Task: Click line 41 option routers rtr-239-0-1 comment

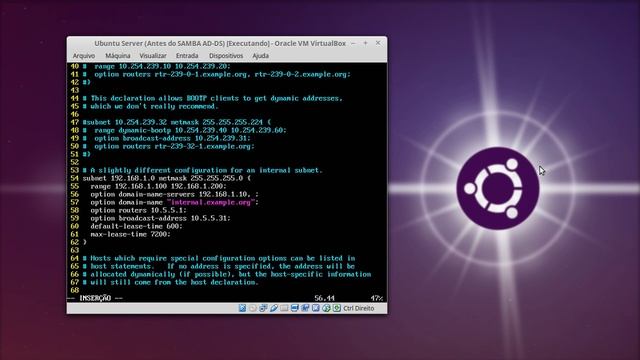Action: 217,74
